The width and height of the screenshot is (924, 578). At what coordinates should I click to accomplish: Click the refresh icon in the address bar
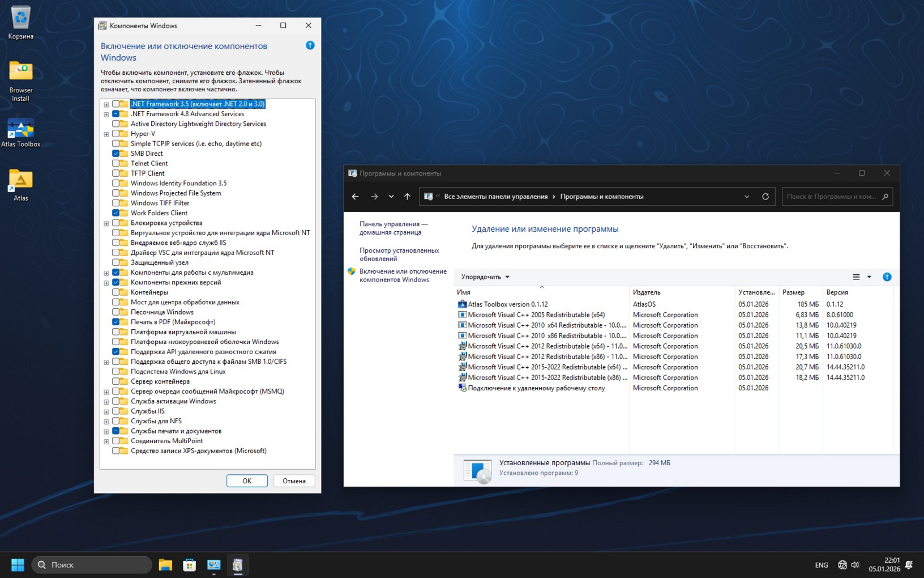click(x=765, y=197)
